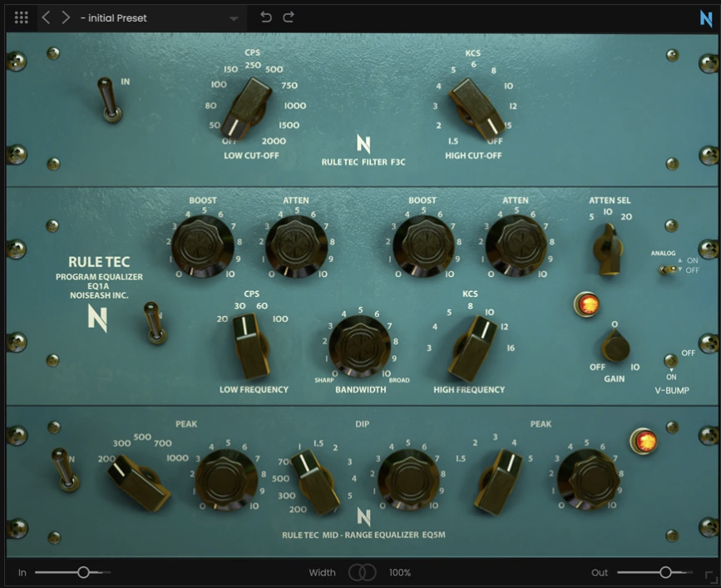Click the high Atten knob on EQ1A

[x=516, y=246]
